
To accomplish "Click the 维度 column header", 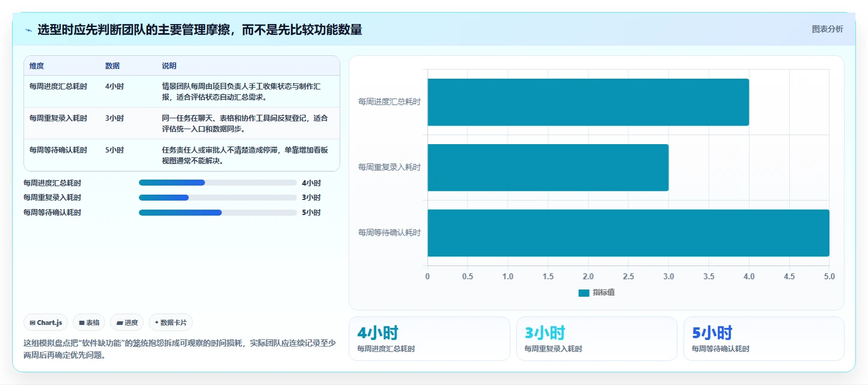I will [37, 66].
